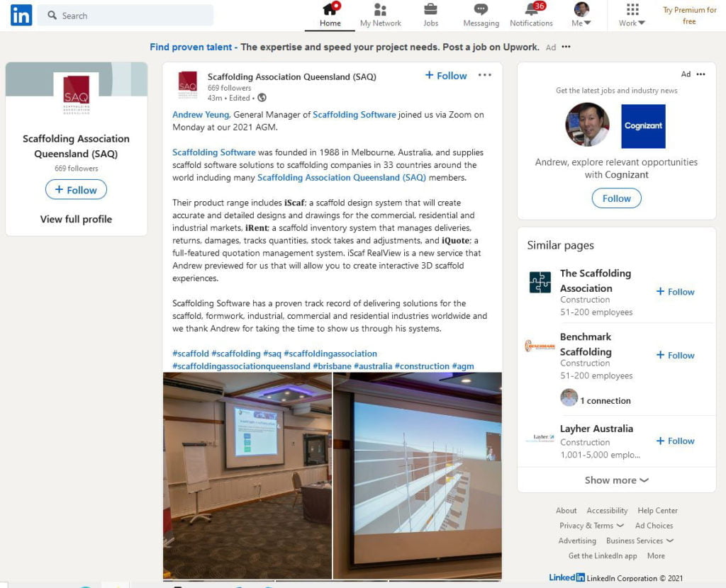Open the Accessibility footer link

tap(607, 511)
